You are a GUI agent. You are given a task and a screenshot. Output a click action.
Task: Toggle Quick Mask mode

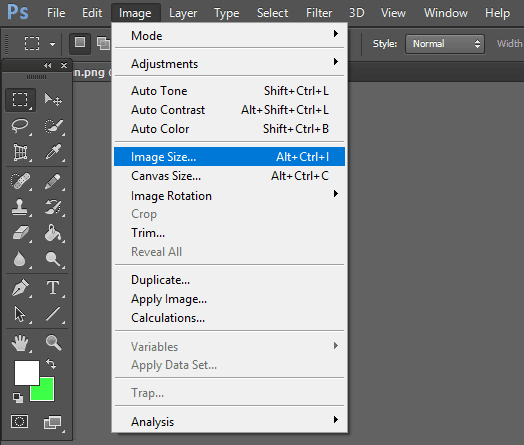click(19, 422)
